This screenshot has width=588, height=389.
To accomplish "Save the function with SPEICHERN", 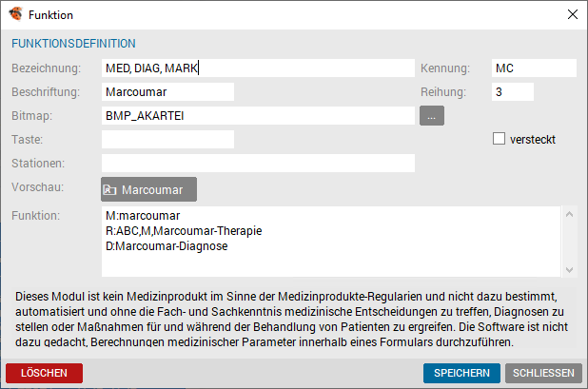I will [461, 373].
